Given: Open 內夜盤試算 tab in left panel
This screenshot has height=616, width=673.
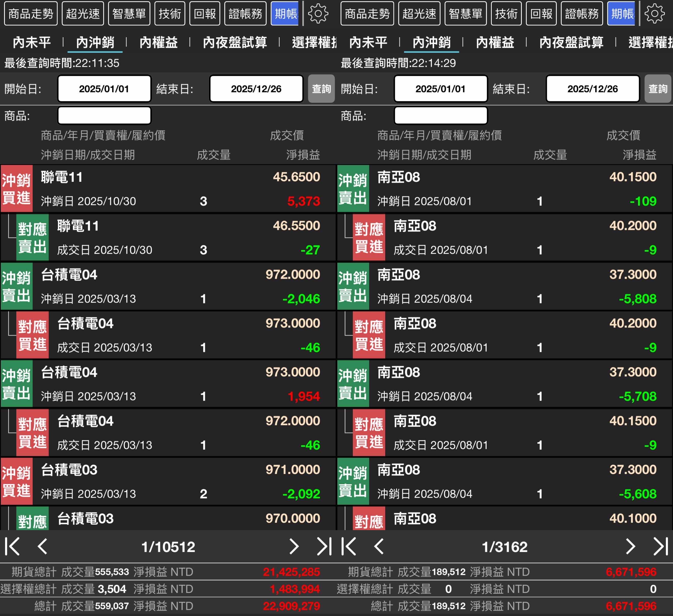Looking at the screenshot, I should (235, 42).
